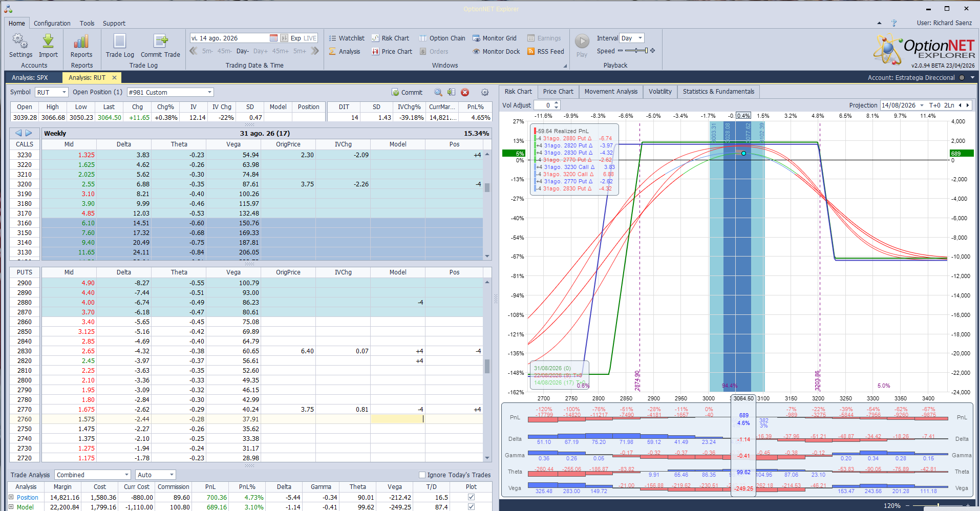Screen dimensions: 980x511
Task: Collapse the ribbon with the up arrow
Action: (x=879, y=23)
